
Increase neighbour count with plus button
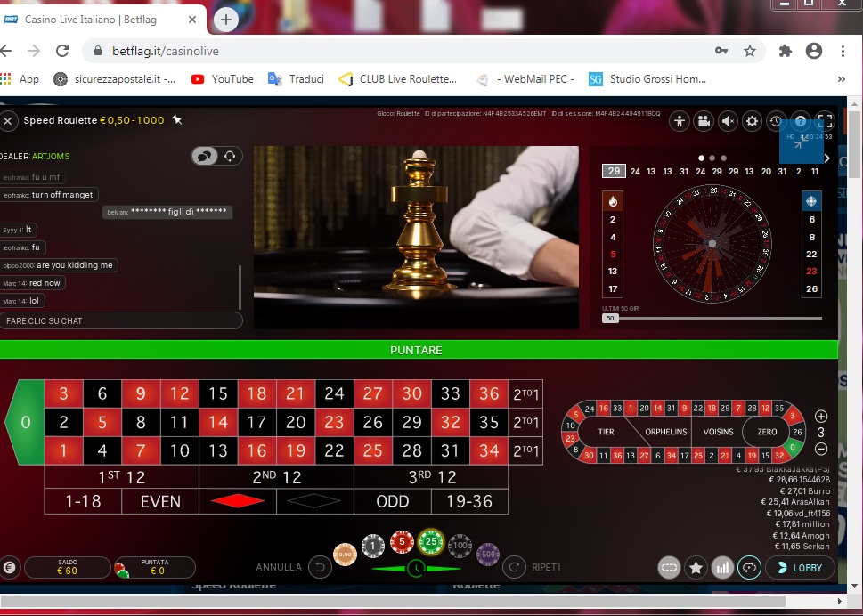(821, 416)
